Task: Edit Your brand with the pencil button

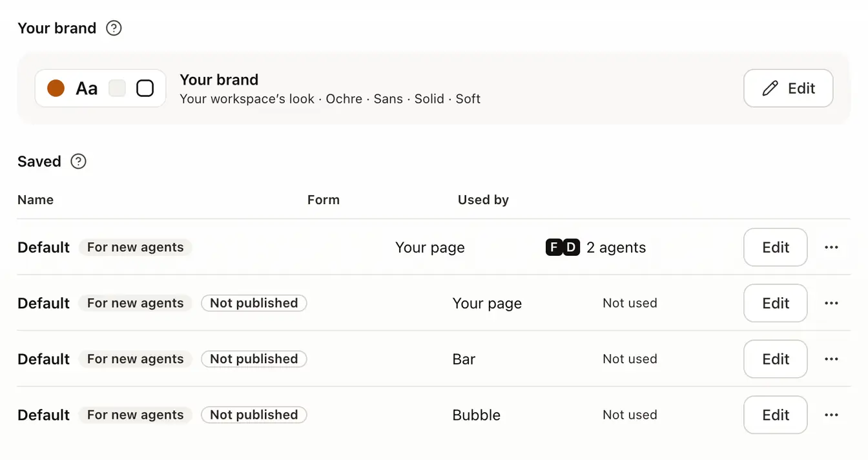Action: point(788,89)
